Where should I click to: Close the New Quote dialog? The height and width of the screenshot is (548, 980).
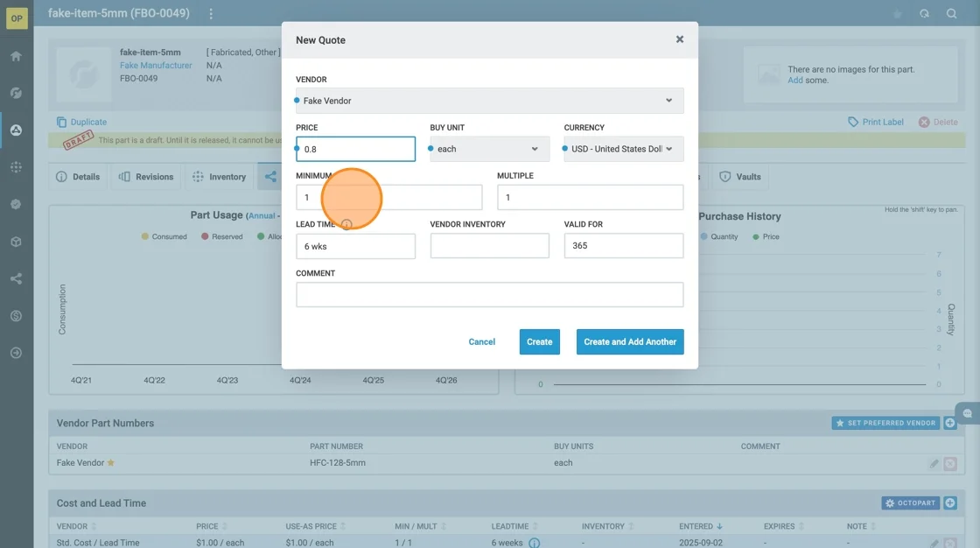pyautogui.click(x=679, y=39)
